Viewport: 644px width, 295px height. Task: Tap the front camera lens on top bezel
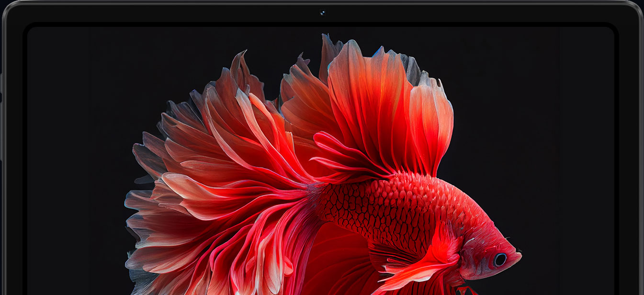click(x=322, y=12)
